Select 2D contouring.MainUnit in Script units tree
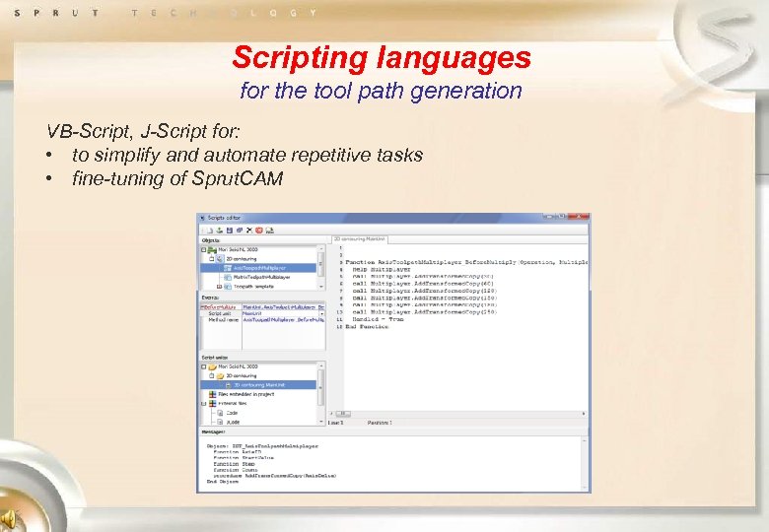Screen dimensions: 769x532 [259, 385]
